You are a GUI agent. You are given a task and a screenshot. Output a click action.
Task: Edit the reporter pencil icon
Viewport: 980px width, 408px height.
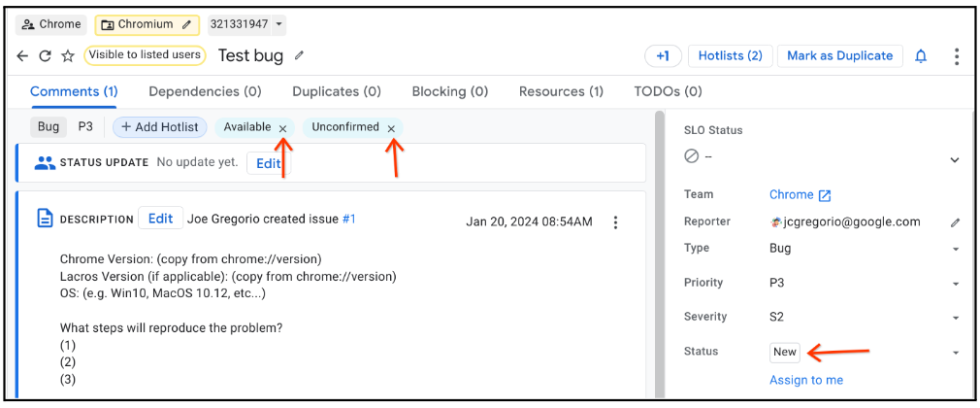pyautogui.click(x=955, y=222)
